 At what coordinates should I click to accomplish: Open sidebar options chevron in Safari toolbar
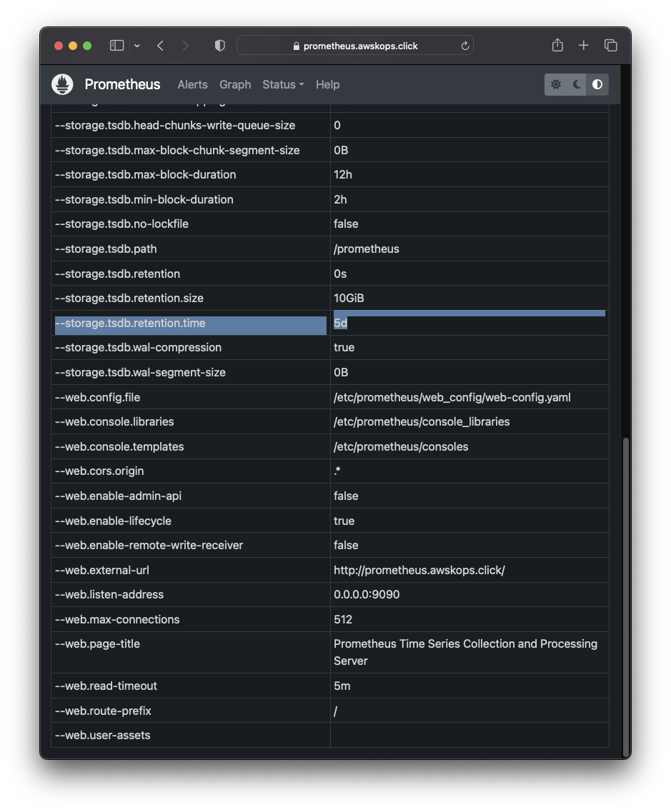point(136,46)
